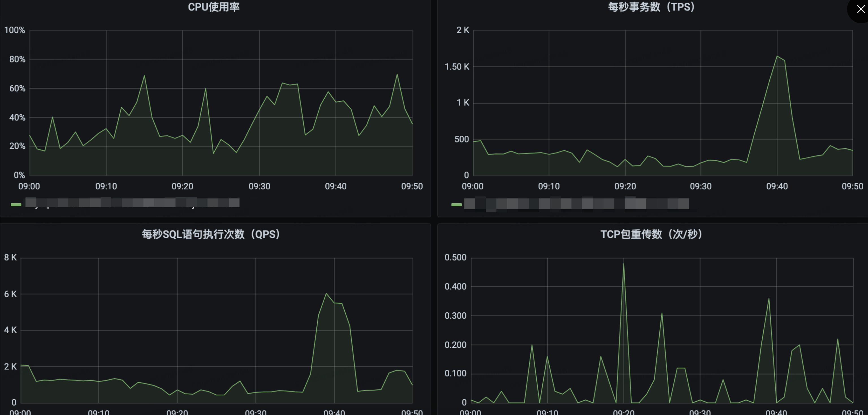Click the 500 axis label in TPS chart
This screenshot has height=415, width=868.
pyautogui.click(x=462, y=139)
